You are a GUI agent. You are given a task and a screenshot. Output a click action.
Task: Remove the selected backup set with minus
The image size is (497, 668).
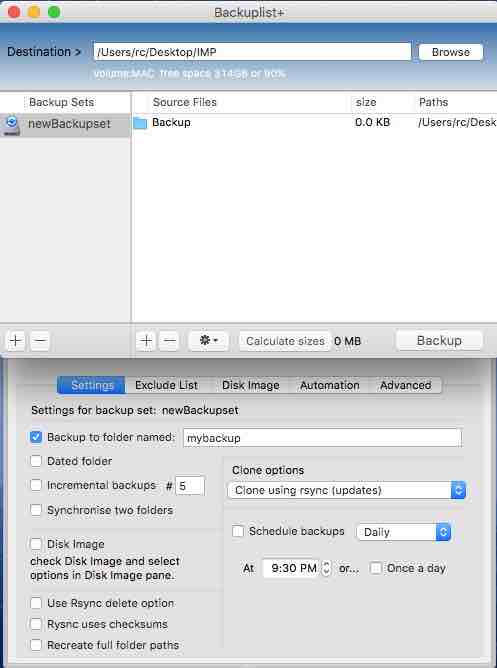point(40,341)
